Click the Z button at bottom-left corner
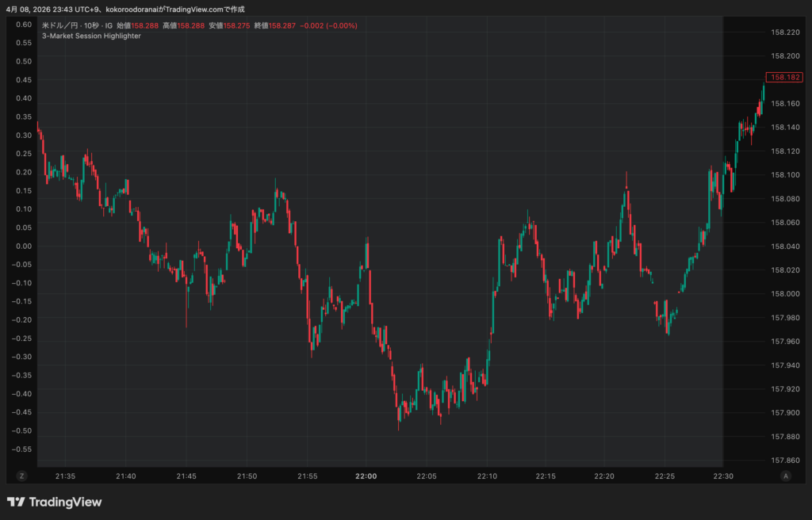This screenshot has height=520, width=812. click(x=21, y=476)
